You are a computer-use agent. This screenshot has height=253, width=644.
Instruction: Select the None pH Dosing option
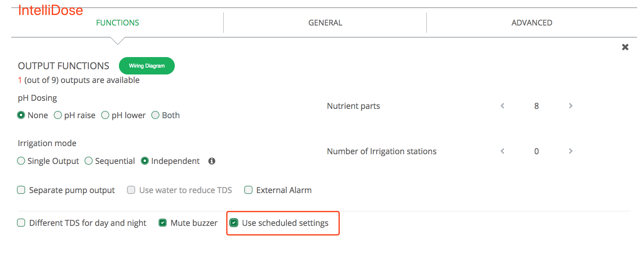coord(21,115)
